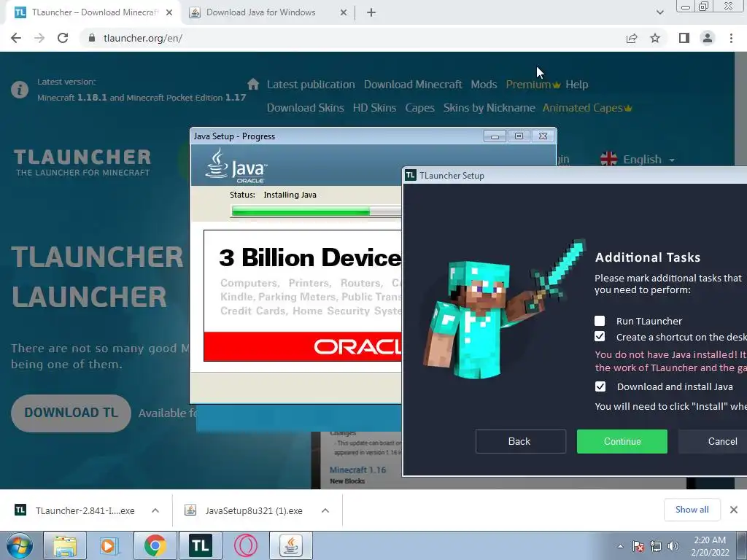Bookmark this page with the star icon
This screenshot has height=560, width=747.
coord(655,38)
